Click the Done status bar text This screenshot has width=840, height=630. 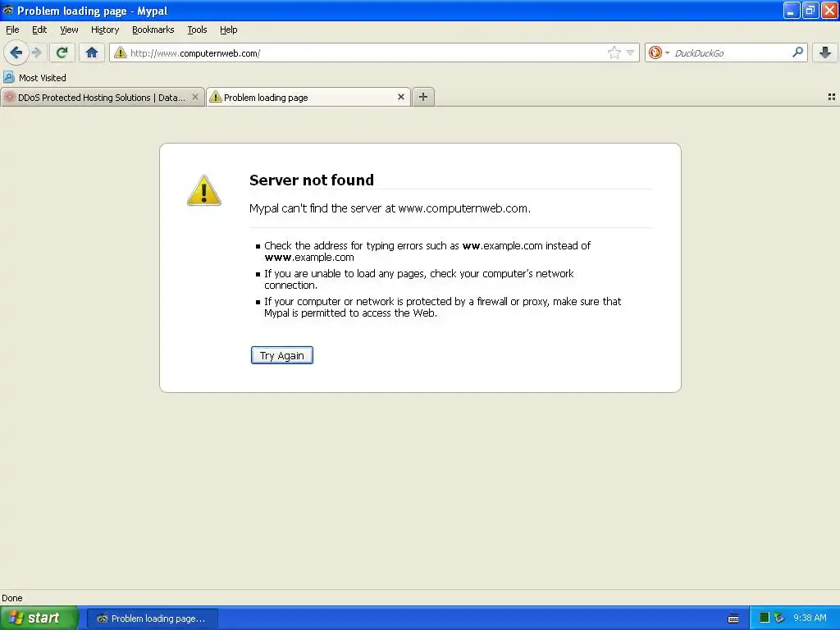11,598
